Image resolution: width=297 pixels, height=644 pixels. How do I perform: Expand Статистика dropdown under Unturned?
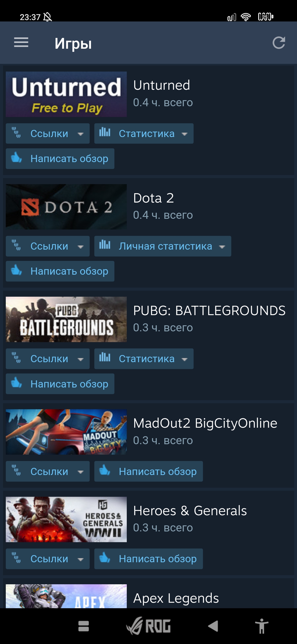click(144, 133)
